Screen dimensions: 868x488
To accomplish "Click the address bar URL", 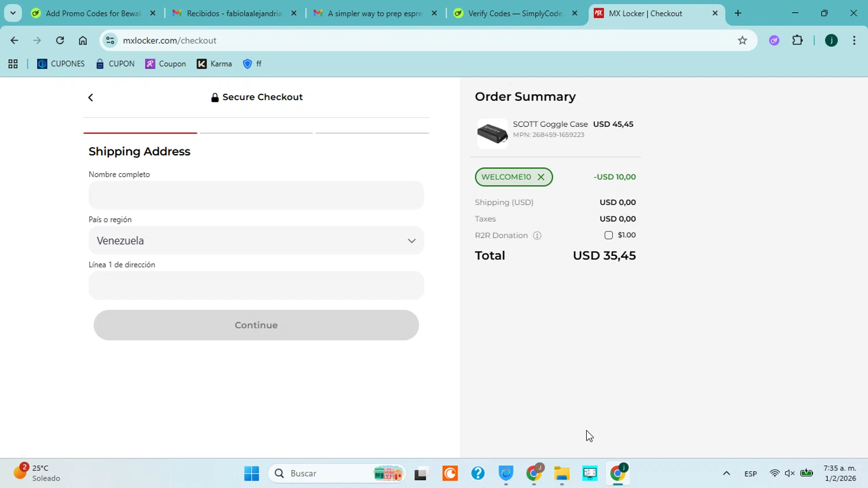I will (170, 41).
